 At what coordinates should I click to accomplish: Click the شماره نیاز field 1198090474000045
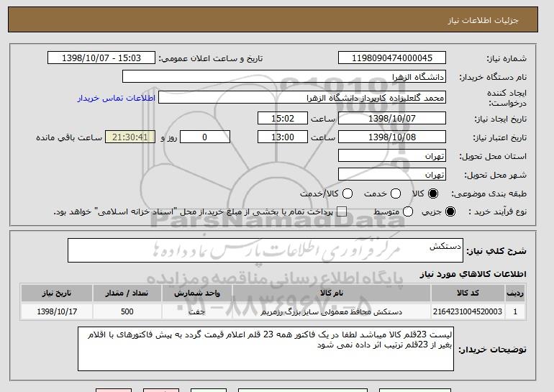(392, 58)
